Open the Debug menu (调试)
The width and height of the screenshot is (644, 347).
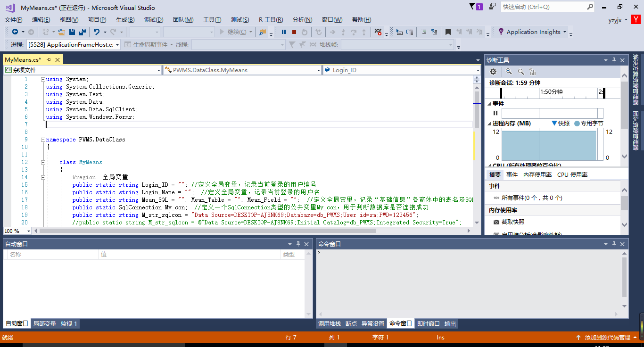pos(154,19)
